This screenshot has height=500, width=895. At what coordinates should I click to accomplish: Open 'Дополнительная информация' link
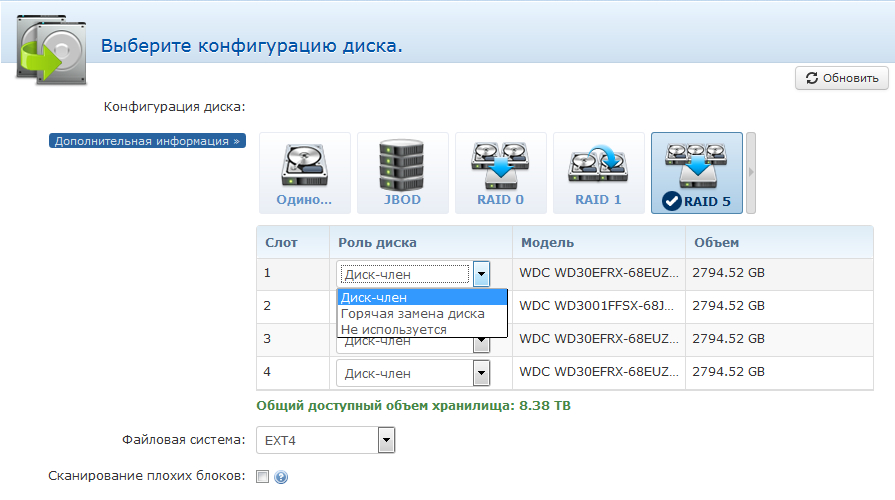coord(147,141)
